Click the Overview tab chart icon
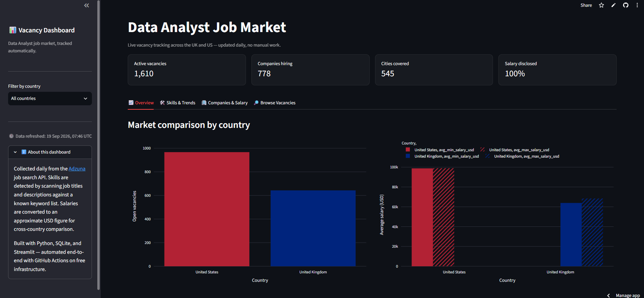This screenshot has width=644, height=298. pos(131,103)
